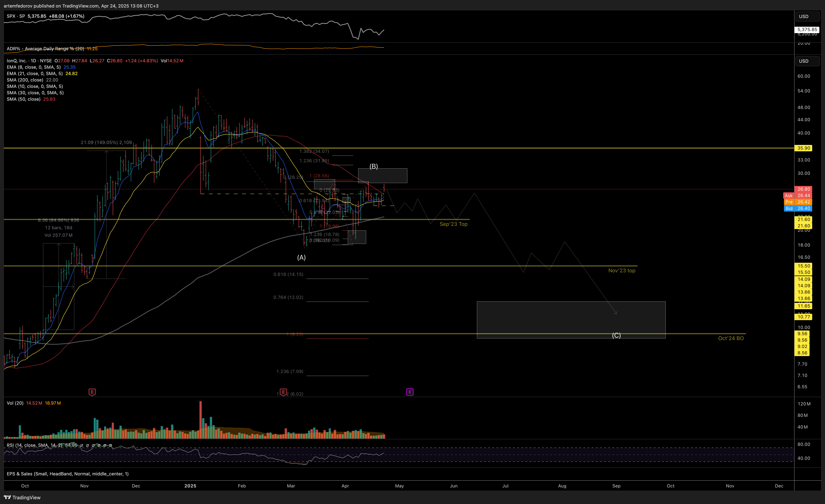The width and height of the screenshot is (825, 504).
Task: Select the SMA (200, close) legend
Action: (33, 80)
